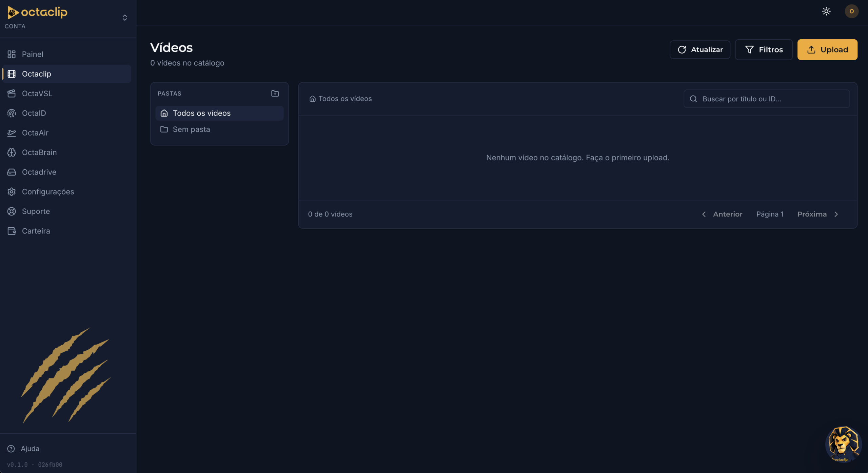Navigate to OctaAir
Image resolution: width=868 pixels, height=473 pixels.
(66, 133)
